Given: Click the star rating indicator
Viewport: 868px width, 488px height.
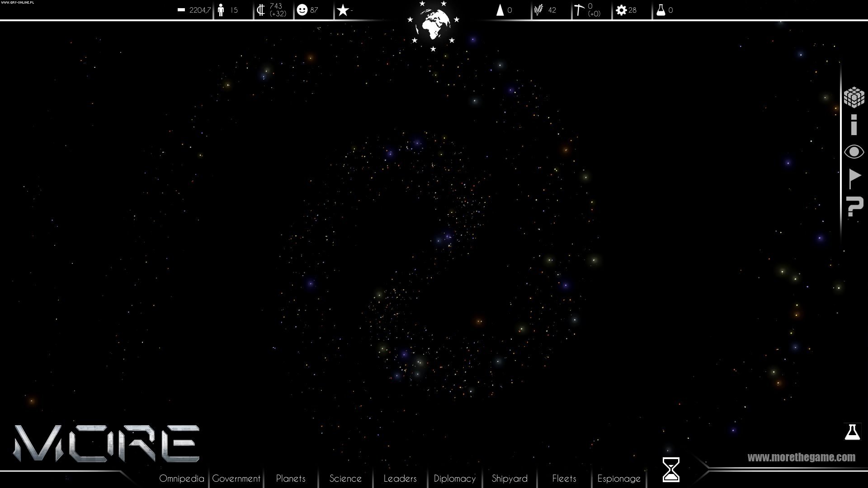Looking at the screenshot, I should (344, 9).
